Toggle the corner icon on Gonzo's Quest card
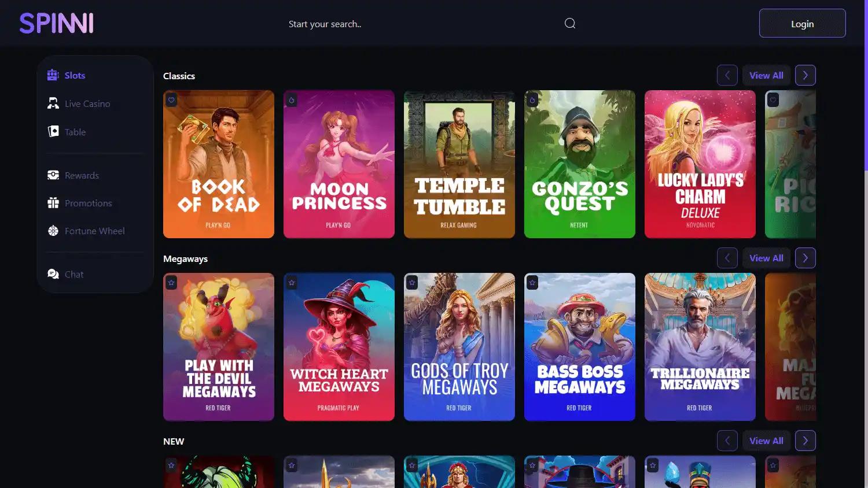Viewport: 868px width, 488px height. [532, 100]
